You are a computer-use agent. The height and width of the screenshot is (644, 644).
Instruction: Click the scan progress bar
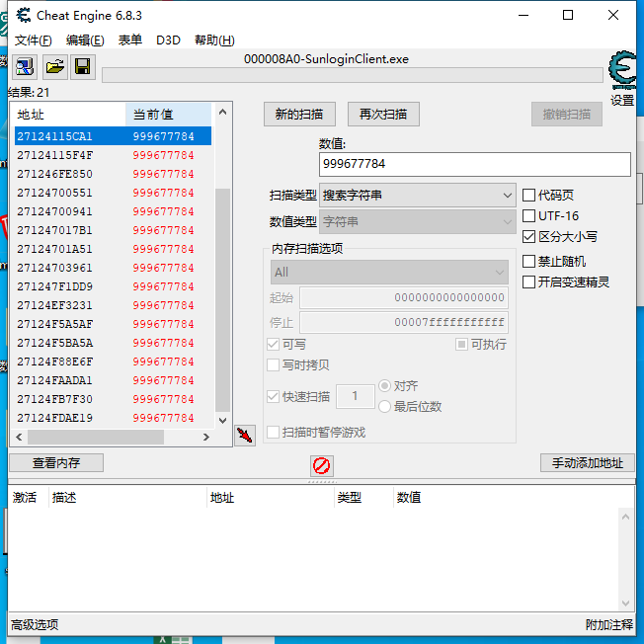click(353, 75)
